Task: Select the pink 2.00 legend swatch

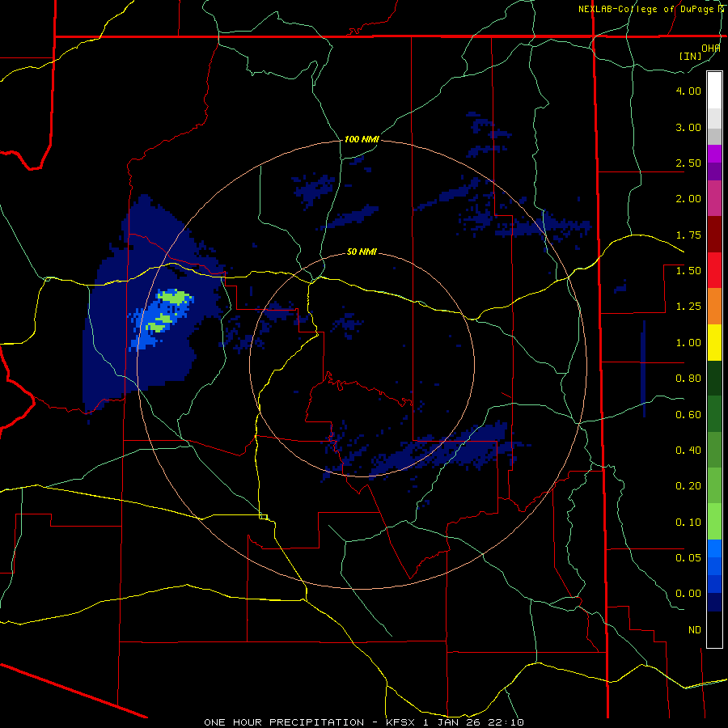Action: 714,198
